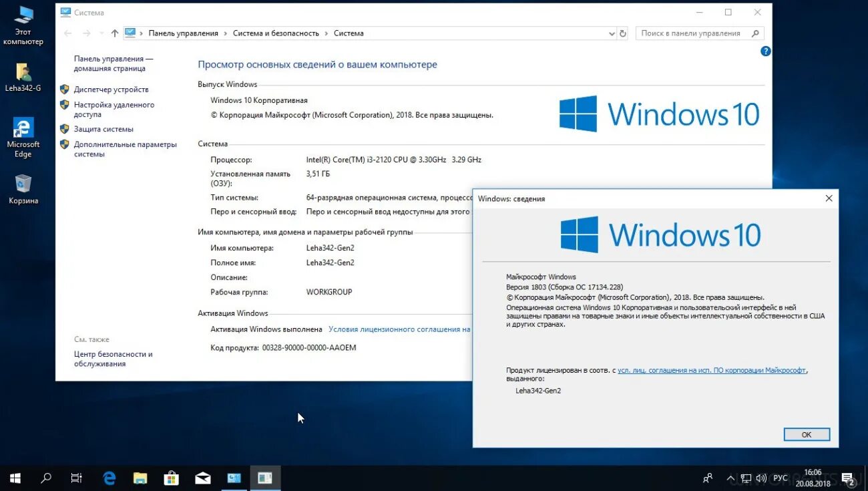The image size is (868, 491).
Task: Open Центр безопасности и обслуживания link
Action: click(x=114, y=359)
